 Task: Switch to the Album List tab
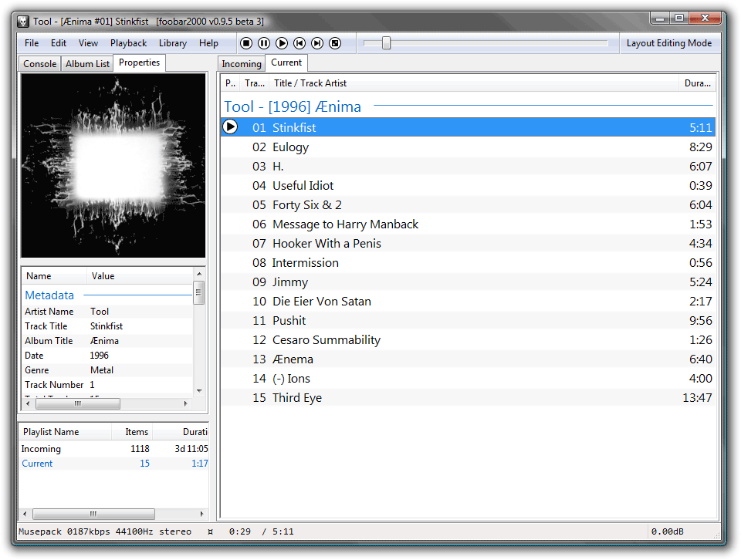coord(86,63)
